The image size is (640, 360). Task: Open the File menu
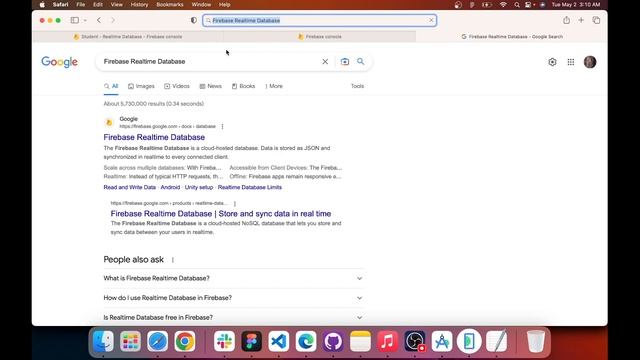81,4
